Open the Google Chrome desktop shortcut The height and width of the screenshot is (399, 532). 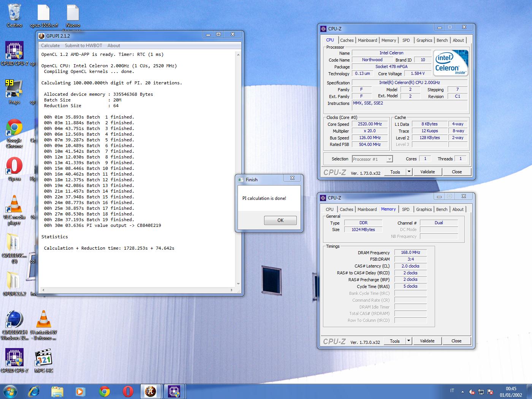coord(14,133)
